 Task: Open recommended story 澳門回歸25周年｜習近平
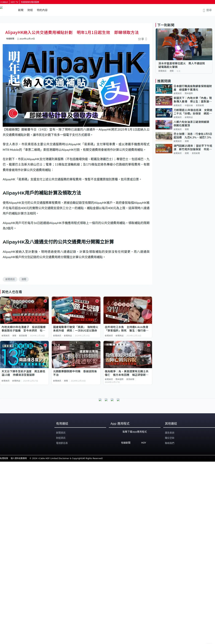[x=193, y=147]
